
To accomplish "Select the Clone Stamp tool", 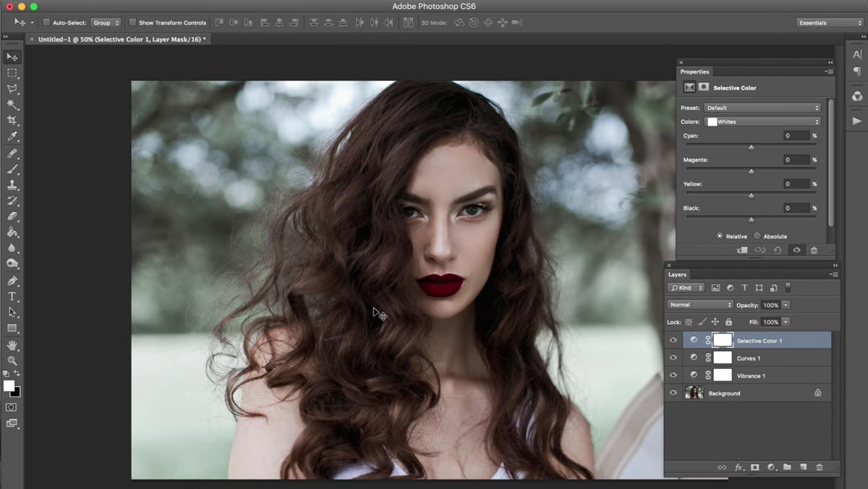I will pyautogui.click(x=12, y=185).
